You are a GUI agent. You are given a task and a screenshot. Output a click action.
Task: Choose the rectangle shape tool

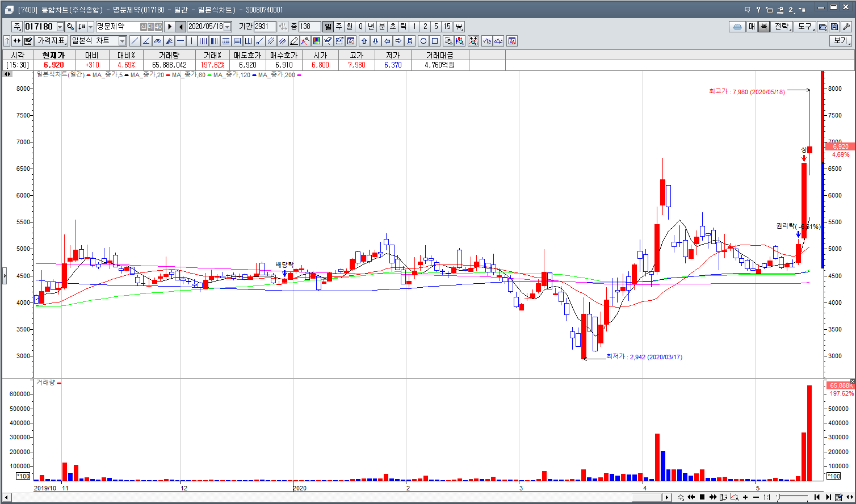(435, 41)
